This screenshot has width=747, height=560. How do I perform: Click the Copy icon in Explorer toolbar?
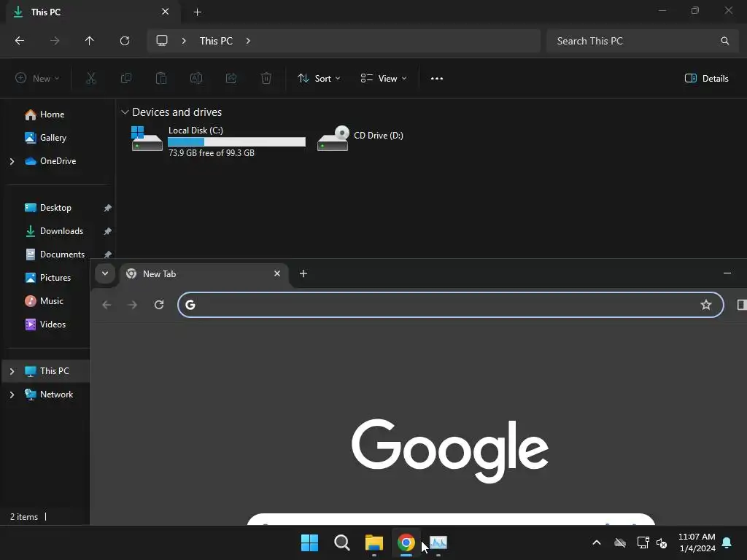(125, 78)
